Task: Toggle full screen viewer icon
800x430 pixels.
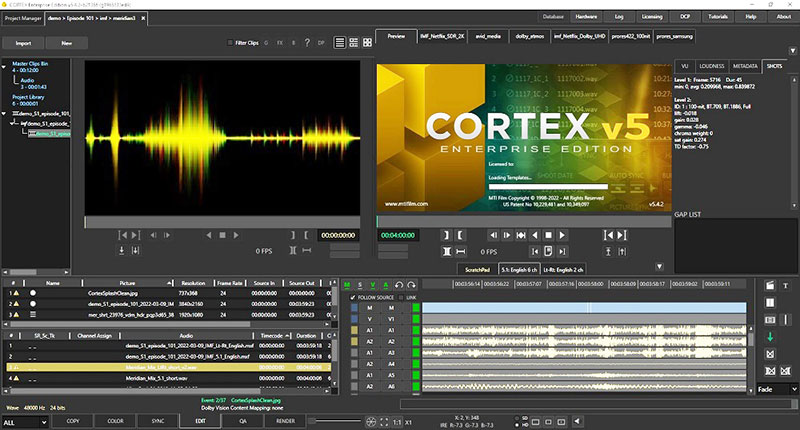Action: pos(384,422)
